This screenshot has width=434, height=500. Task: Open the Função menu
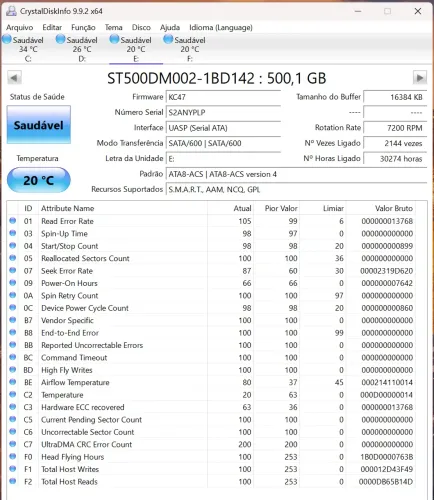83,27
